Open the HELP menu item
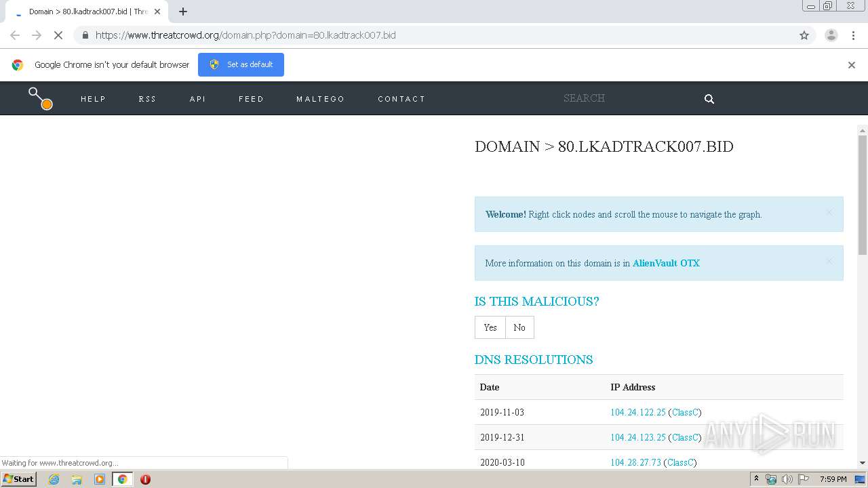868x488 pixels. click(94, 99)
